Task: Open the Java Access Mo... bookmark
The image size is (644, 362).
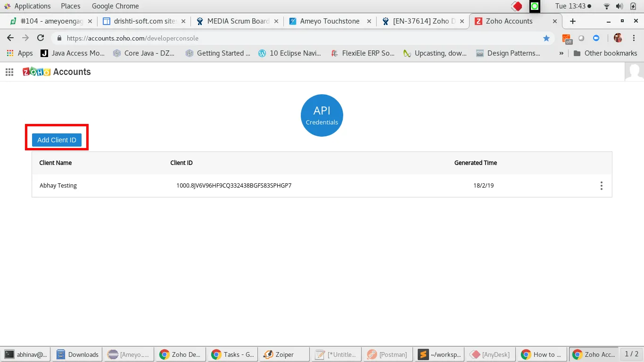Action: [73, 53]
